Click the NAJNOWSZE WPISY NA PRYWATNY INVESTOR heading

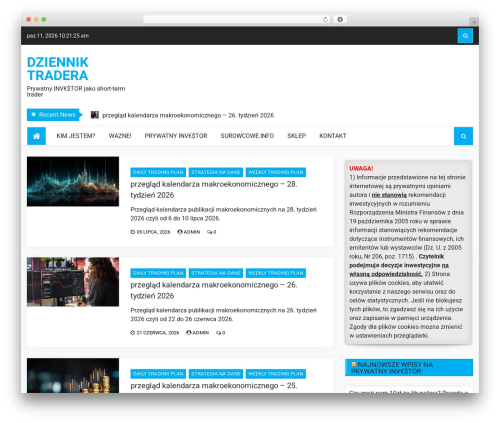click(409, 368)
